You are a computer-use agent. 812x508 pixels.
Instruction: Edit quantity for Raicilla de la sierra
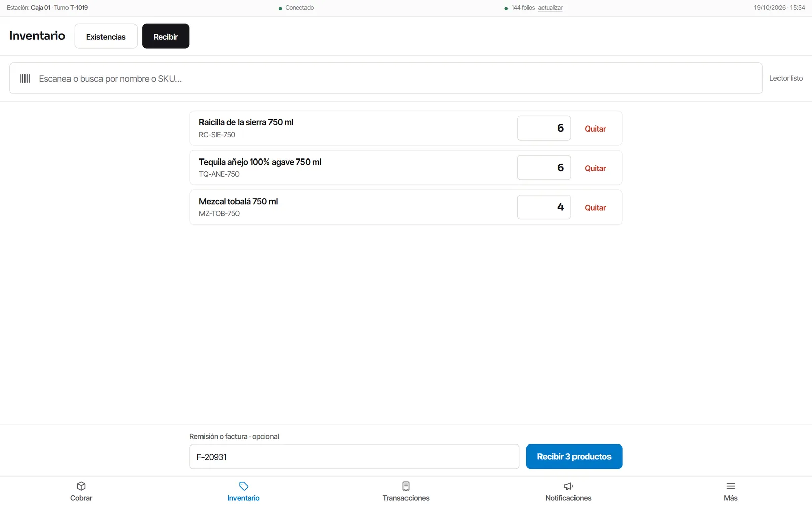[x=544, y=128]
